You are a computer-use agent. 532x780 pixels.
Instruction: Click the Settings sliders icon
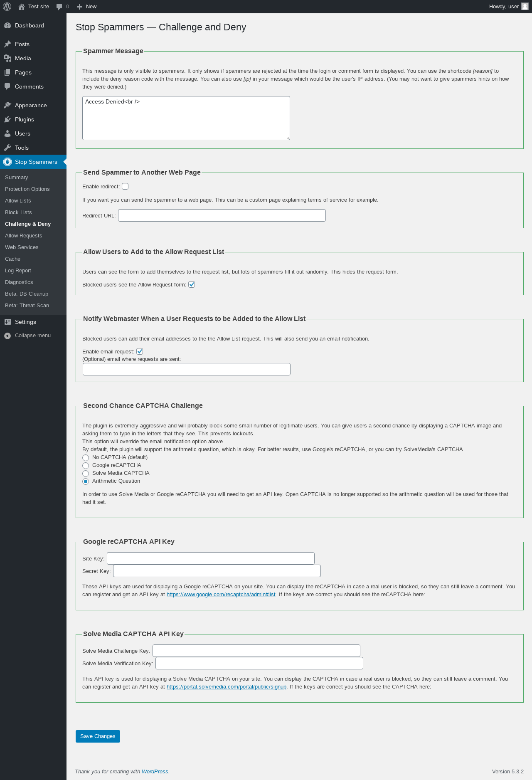coord(7,322)
